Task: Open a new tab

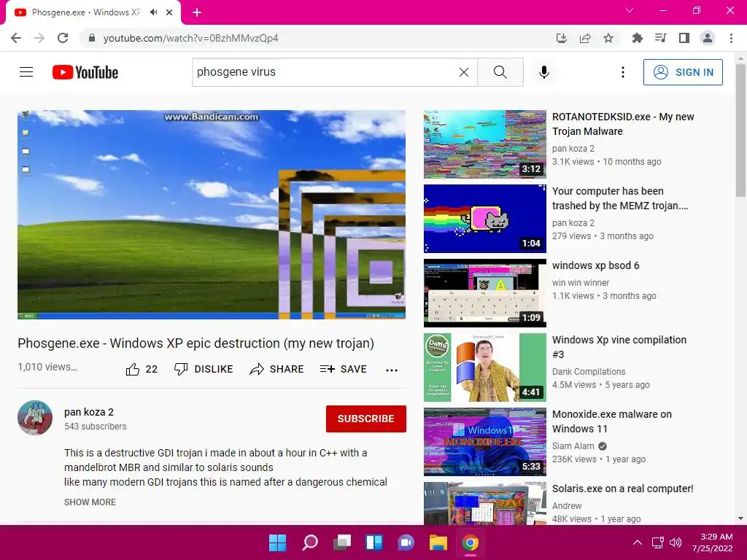Action: [x=197, y=12]
